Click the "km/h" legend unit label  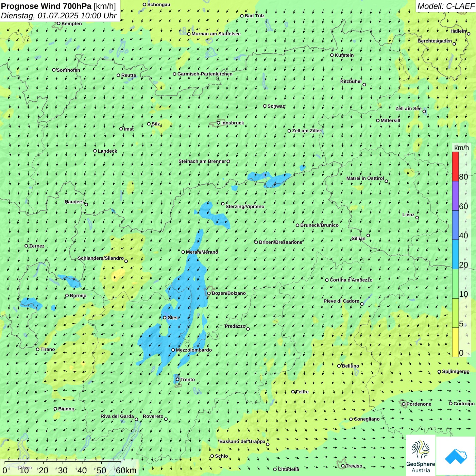[x=461, y=148]
